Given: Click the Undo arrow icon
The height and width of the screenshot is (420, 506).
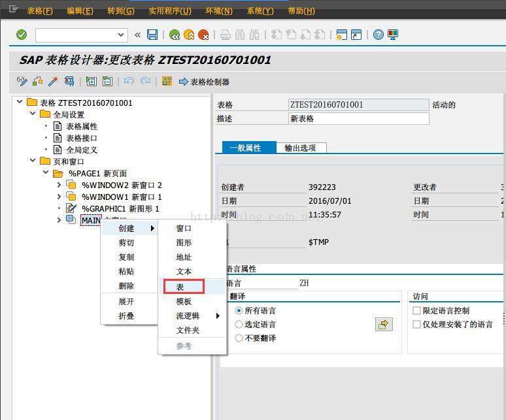Looking at the screenshot, I should [x=129, y=81].
